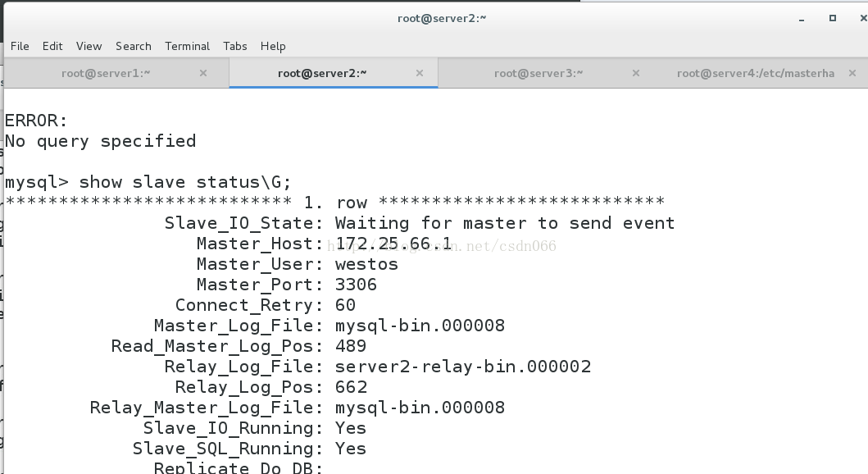Click the Master_Port label

coord(260,285)
